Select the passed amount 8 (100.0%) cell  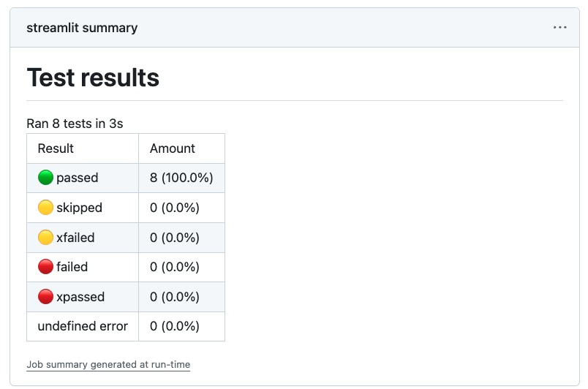coord(181,178)
